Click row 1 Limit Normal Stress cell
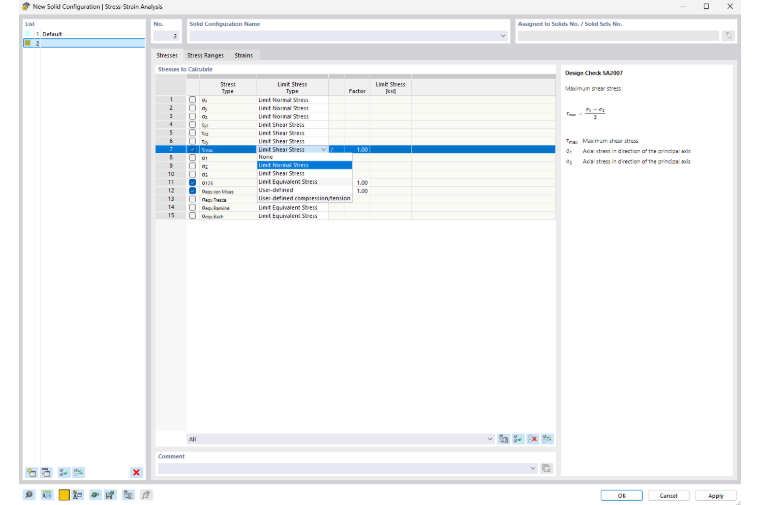 [292, 100]
